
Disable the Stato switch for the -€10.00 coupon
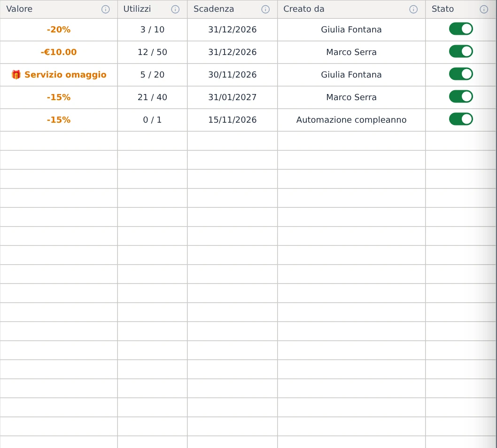tap(461, 51)
